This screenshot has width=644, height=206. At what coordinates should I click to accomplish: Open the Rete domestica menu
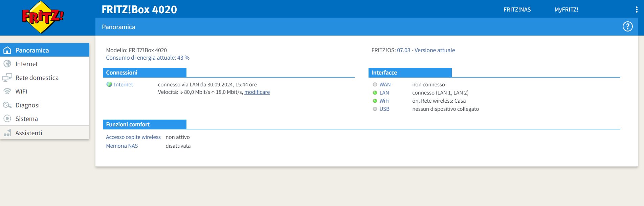[45, 78]
